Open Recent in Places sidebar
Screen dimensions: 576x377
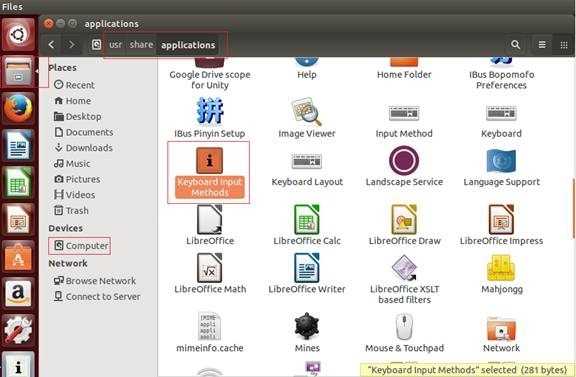tap(75, 85)
